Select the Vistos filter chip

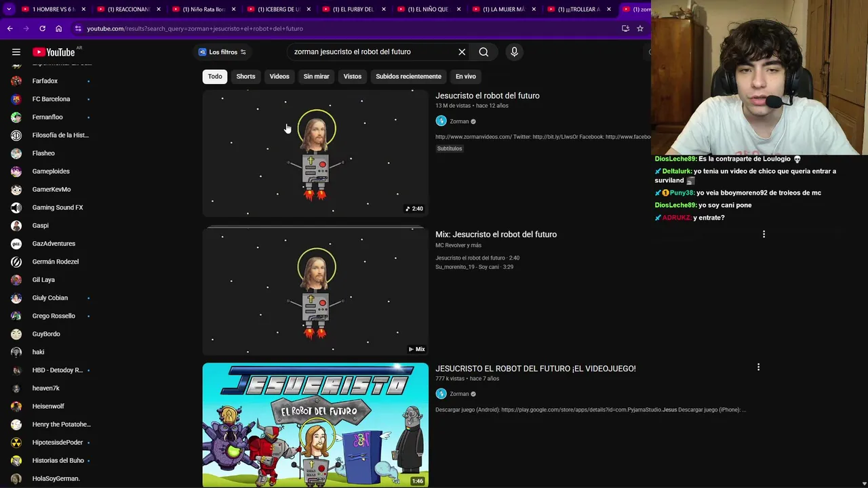(353, 77)
